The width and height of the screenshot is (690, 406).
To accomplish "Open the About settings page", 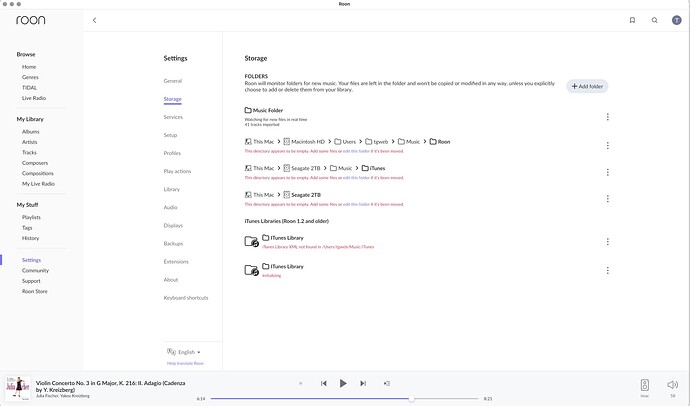I will [171, 280].
